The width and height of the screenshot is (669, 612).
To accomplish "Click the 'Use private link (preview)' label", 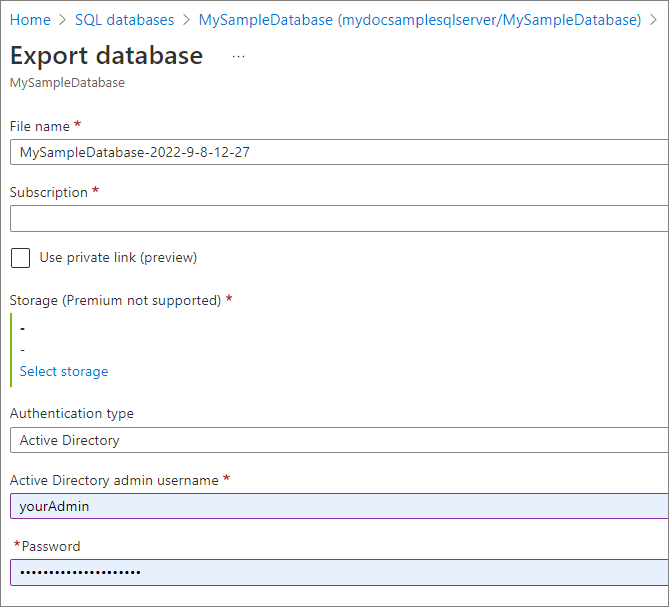I will [118, 258].
